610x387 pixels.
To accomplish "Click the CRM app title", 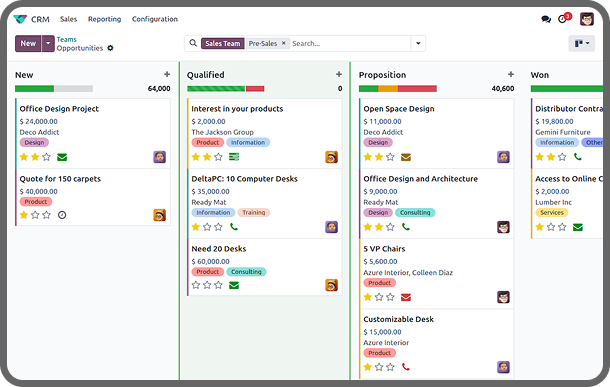I will tap(40, 19).
